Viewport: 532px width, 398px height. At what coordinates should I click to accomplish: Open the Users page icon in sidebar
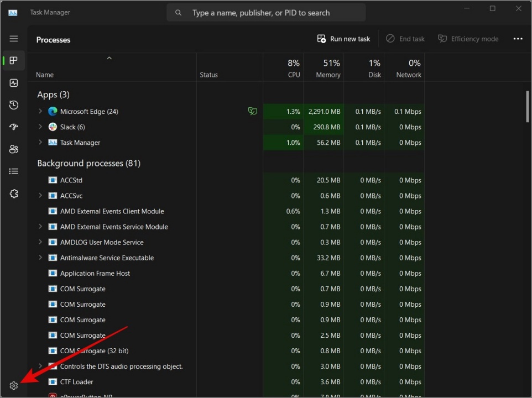click(x=14, y=149)
